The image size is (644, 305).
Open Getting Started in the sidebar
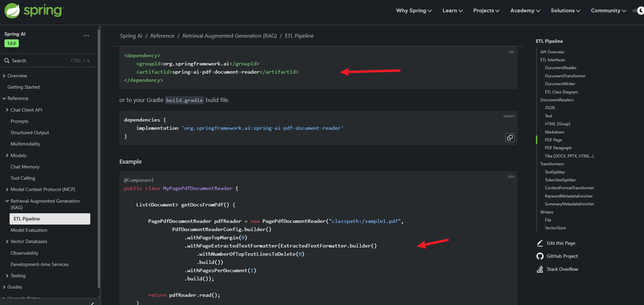tap(24, 87)
